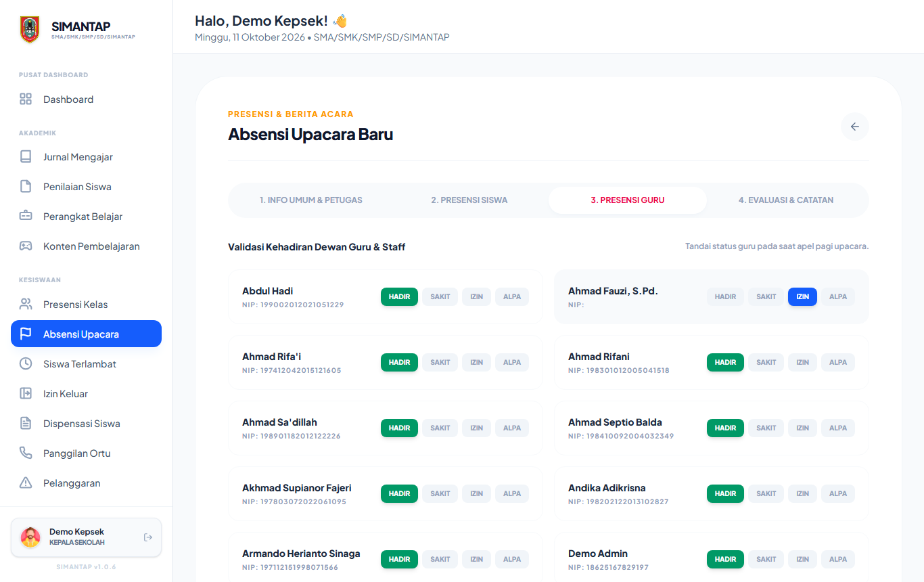
Task: Mark Ahmad Rifa'i as IZIN
Action: 477,363
